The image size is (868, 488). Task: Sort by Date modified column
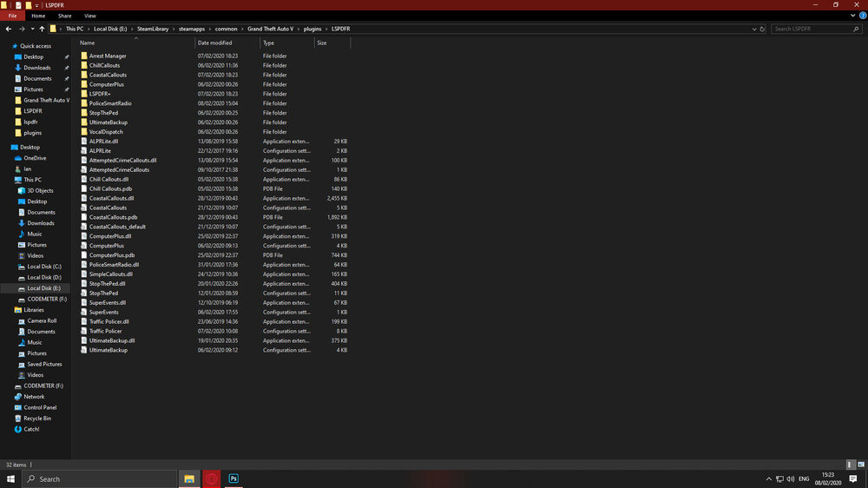[214, 43]
